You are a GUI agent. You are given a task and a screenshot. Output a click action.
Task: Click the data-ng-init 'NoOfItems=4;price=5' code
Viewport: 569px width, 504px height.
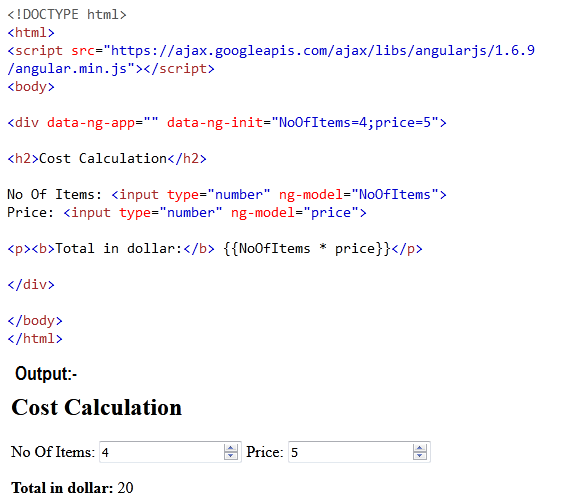[355, 123]
